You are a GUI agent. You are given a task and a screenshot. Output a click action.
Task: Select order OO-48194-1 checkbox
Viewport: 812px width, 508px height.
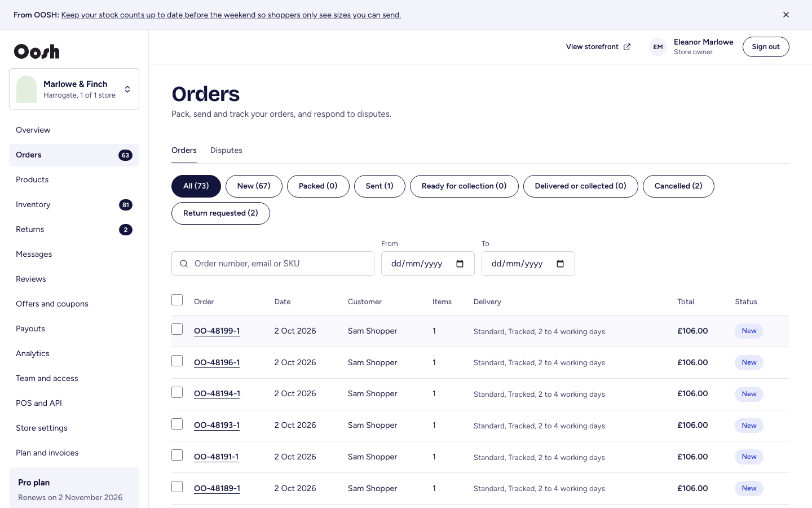(x=177, y=392)
